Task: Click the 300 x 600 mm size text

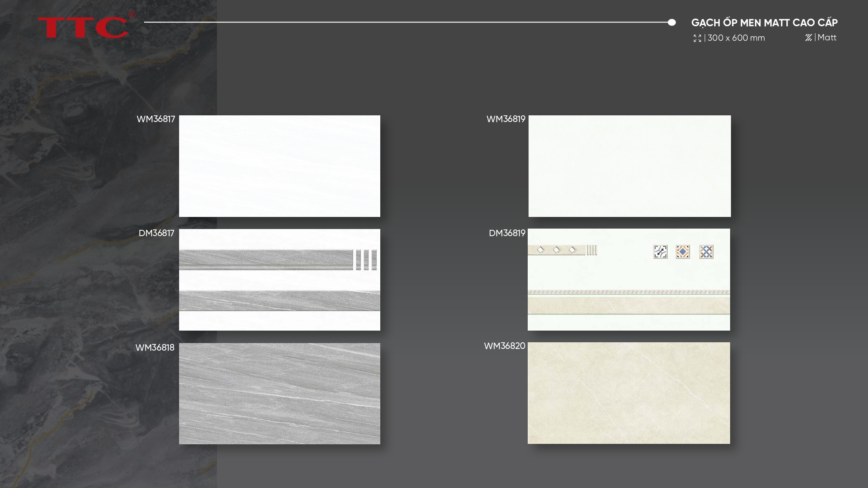Action: 736,38
